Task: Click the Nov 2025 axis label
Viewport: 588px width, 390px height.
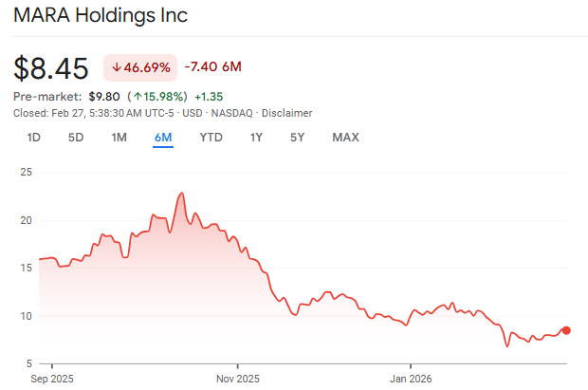Action: [x=238, y=379]
